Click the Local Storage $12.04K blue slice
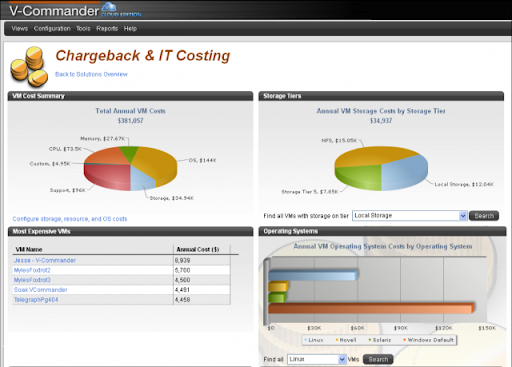 coord(405,173)
